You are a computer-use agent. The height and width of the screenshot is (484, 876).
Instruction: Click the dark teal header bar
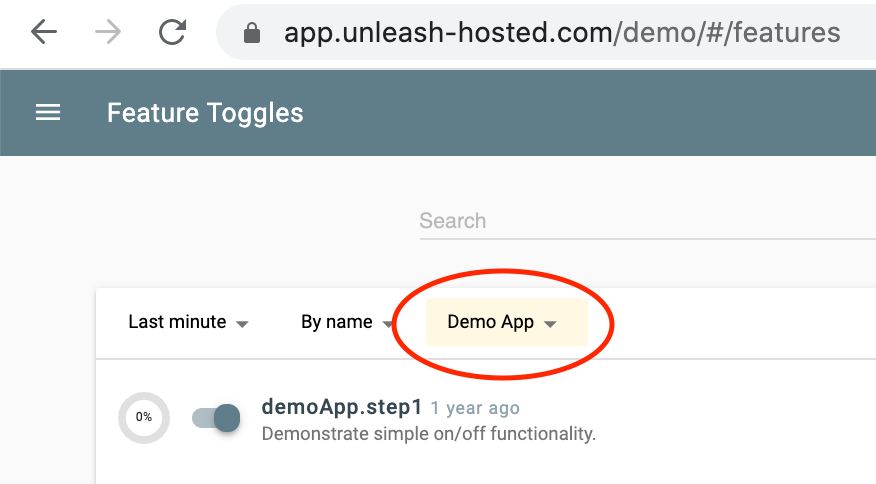point(600,113)
